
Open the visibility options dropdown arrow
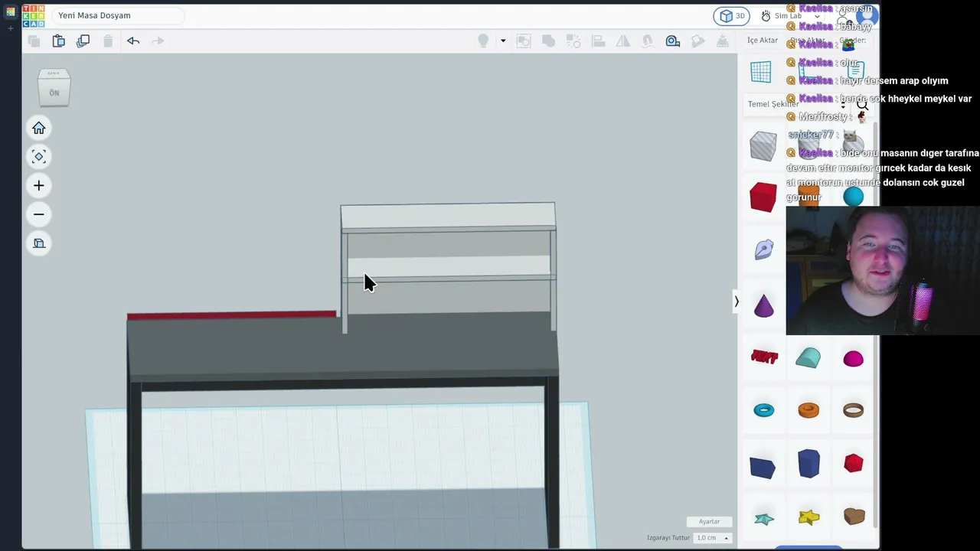coord(503,41)
